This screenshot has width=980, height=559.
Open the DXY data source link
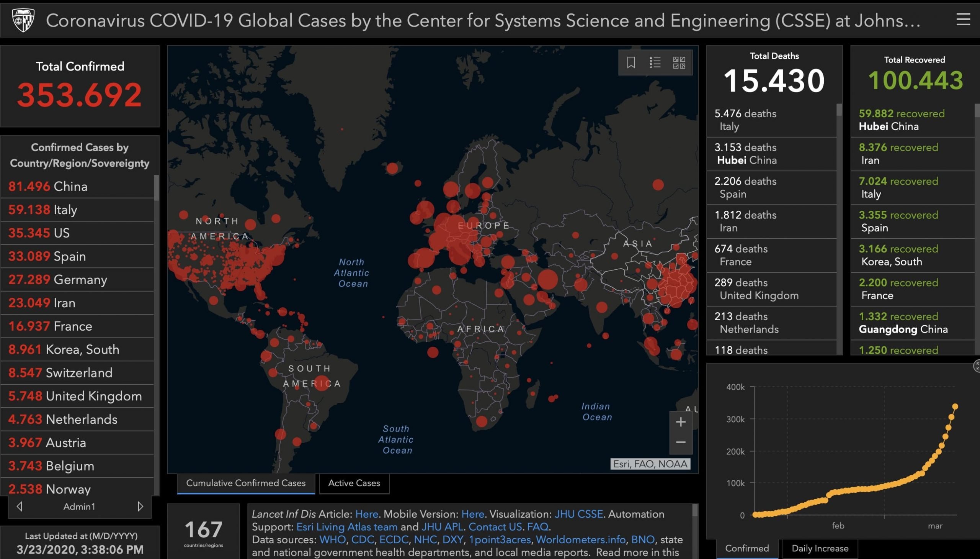[x=453, y=539]
